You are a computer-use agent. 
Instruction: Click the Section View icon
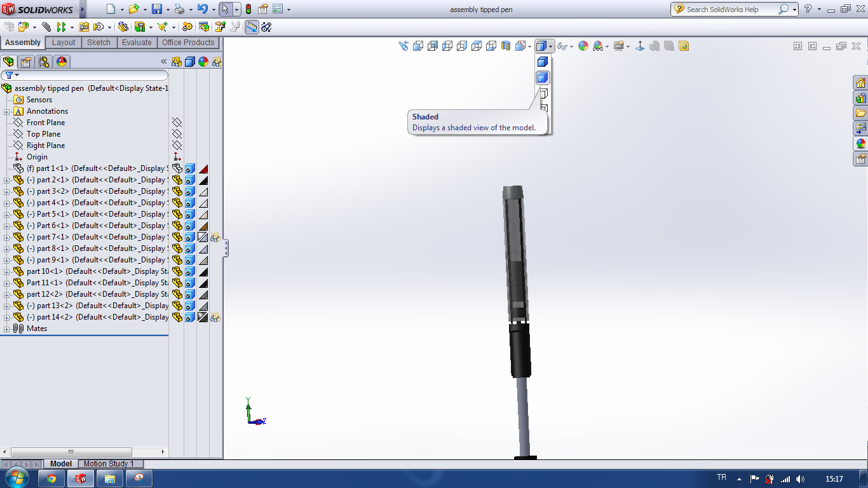click(506, 46)
